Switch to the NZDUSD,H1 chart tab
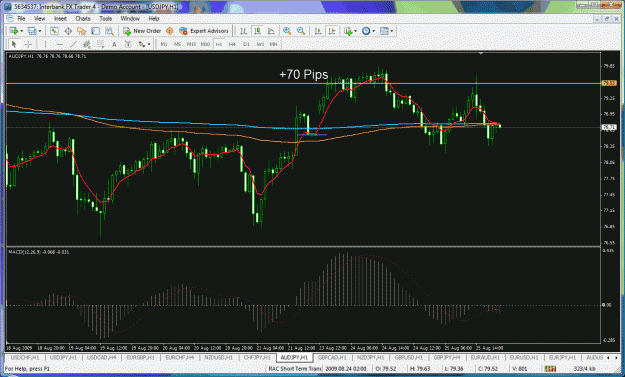Screen dimensions: 625x377 pyautogui.click(x=218, y=357)
